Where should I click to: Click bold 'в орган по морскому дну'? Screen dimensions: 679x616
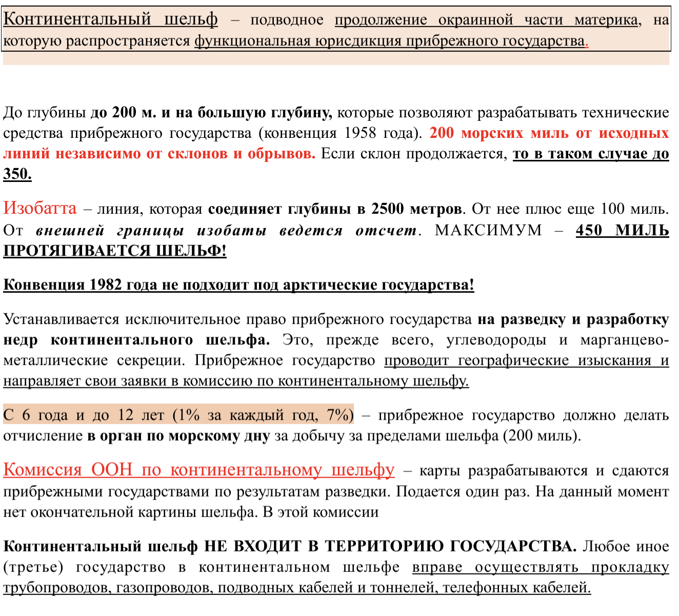click(178, 436)
